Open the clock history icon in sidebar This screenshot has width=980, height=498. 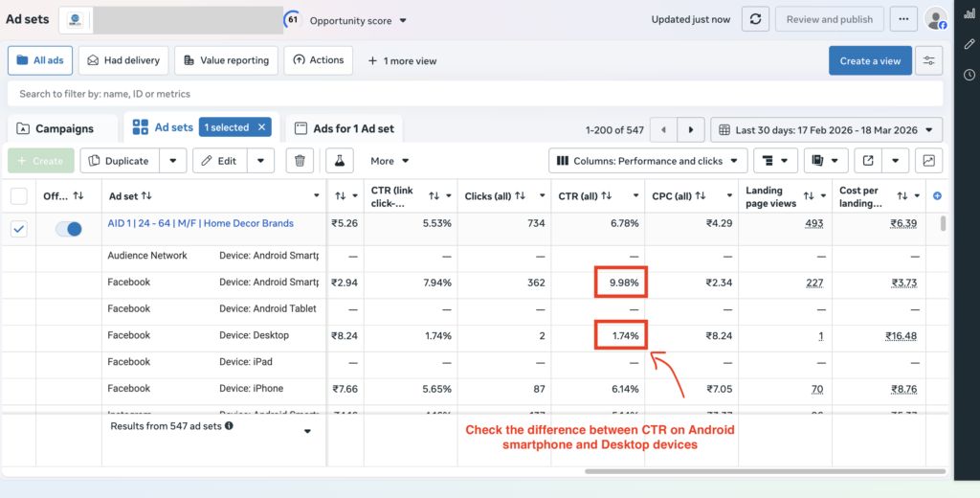click(x=969, y=75)
